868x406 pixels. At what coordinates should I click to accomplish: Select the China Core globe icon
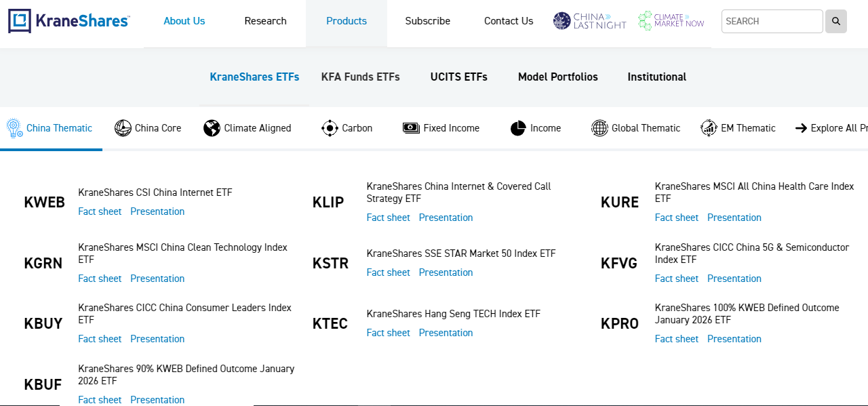point(123,128)
